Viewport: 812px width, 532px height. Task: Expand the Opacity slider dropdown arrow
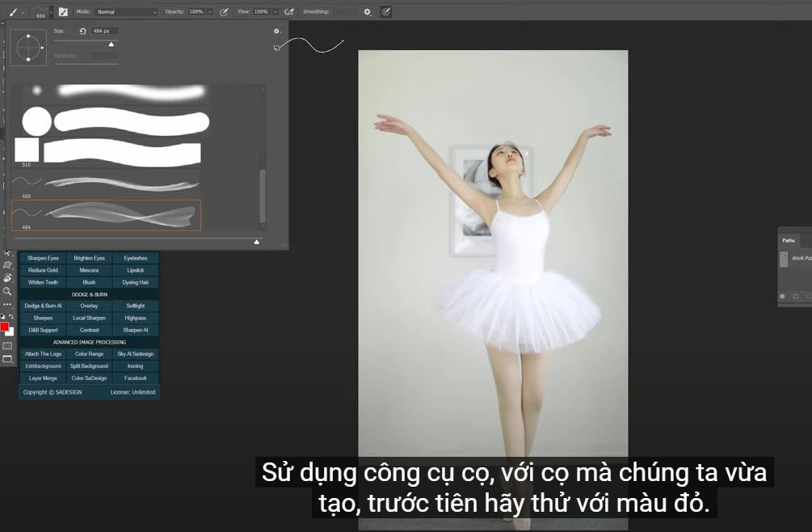(210, 12)
